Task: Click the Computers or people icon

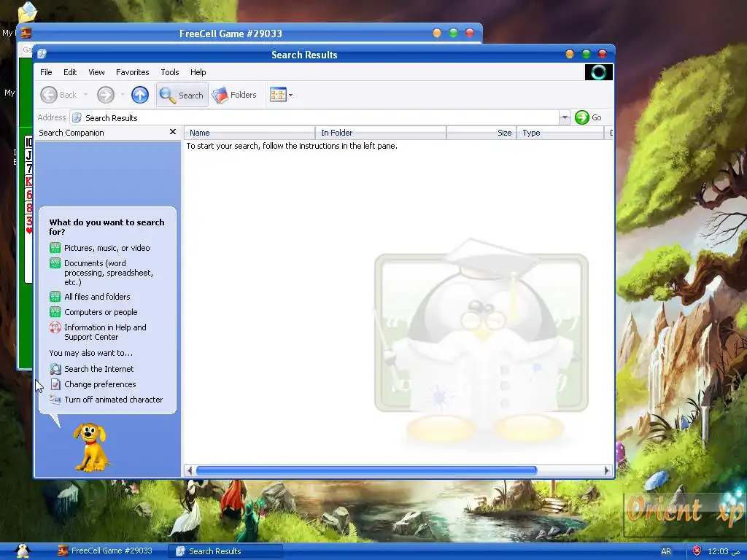Action: 55,312
